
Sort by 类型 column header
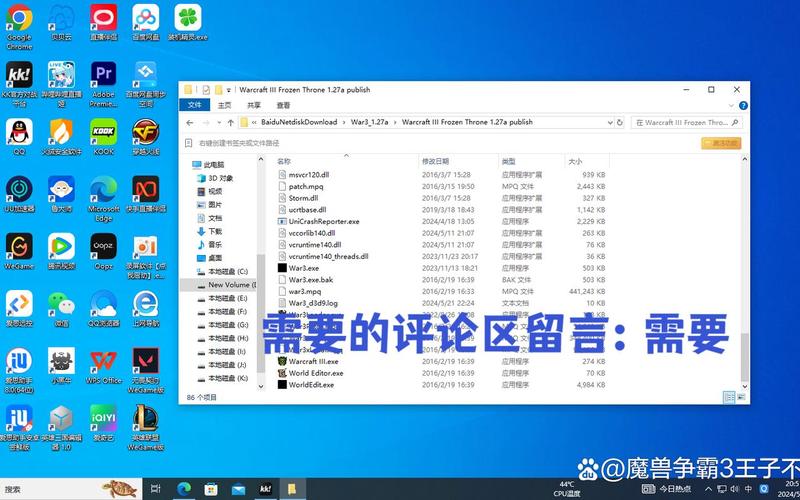tap(531, 161)
